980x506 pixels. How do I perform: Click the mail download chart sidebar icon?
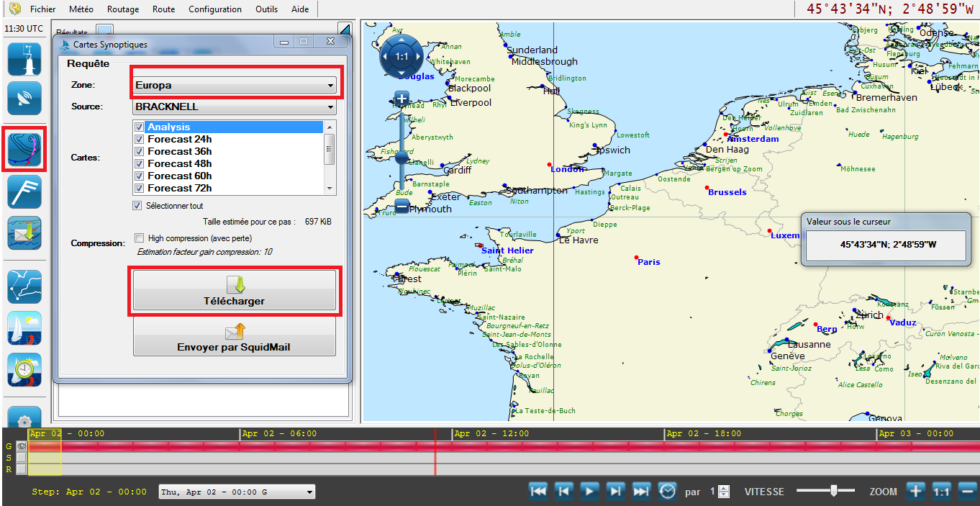coord(24,234)
